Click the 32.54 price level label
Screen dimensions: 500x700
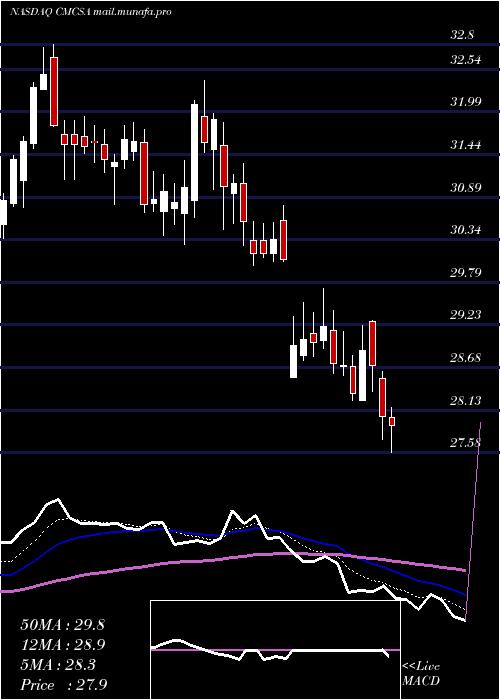(466, 59)
